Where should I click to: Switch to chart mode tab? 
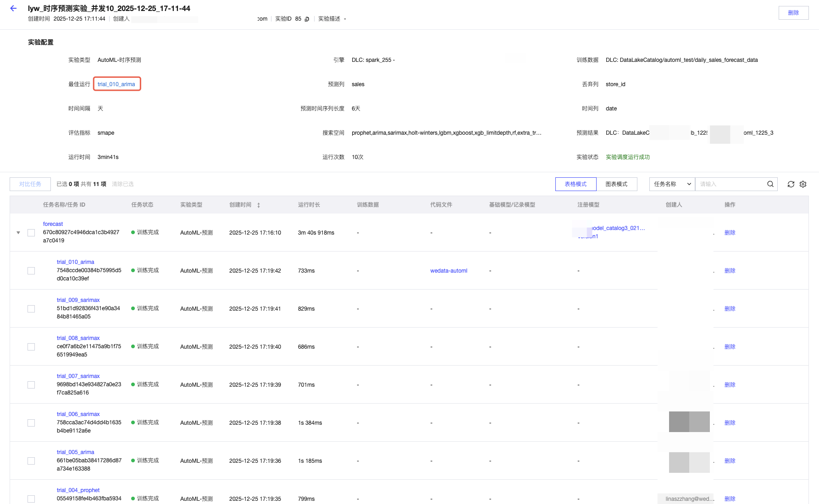coord(616,184)
